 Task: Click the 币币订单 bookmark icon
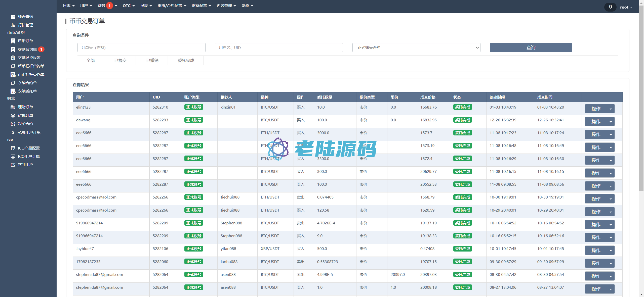point(13,41)
